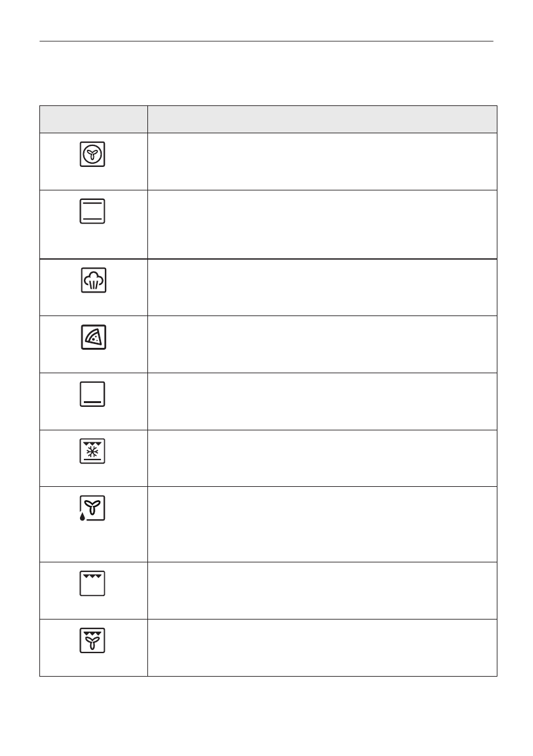Click the blank cell beside the steam cloud icon
Screen dimensions: 533x756
coord(321,287)
